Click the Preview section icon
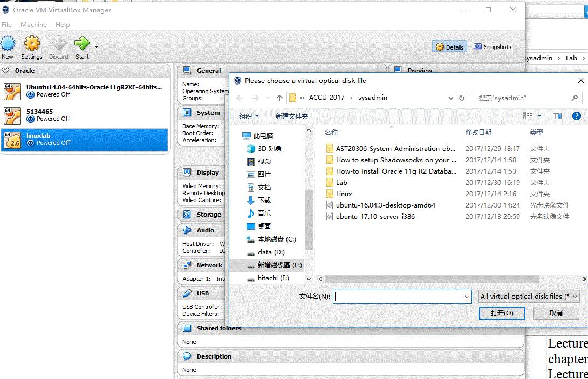Screen dimensions: 588x379 pos(398,70)
